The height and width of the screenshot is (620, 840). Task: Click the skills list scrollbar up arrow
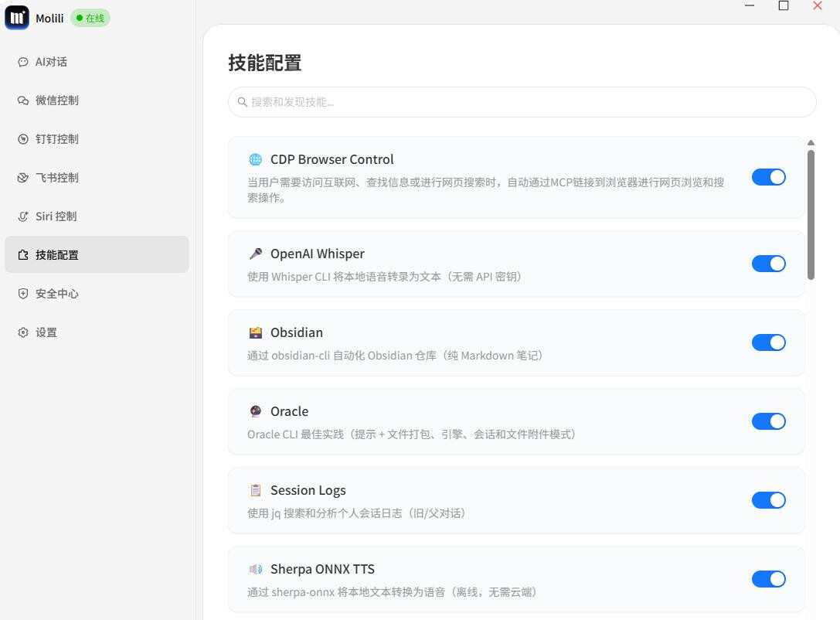(811, 143)
